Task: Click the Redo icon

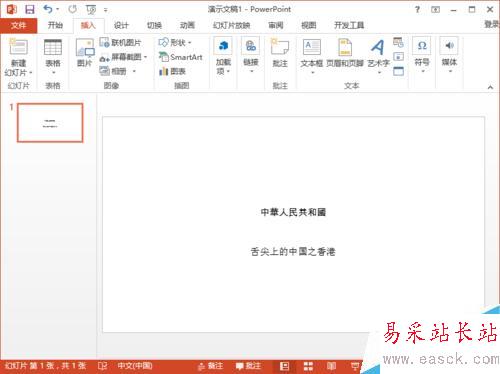Action: coord(72,9)
